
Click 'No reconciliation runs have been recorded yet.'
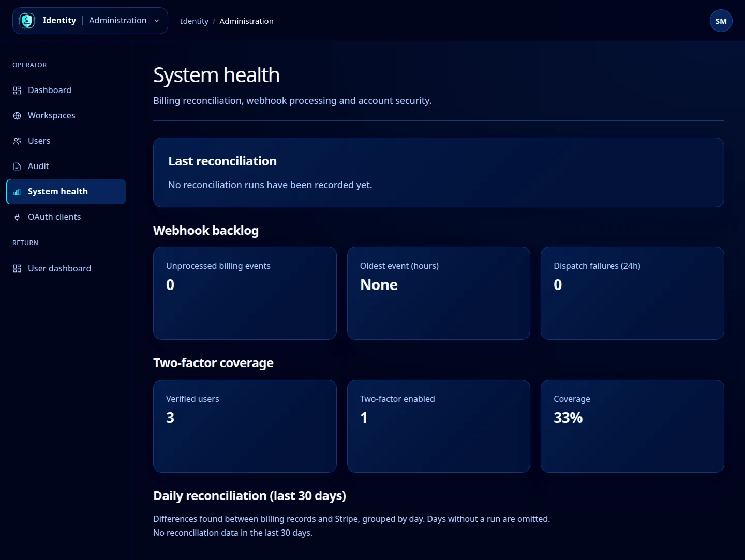coord(270,185)
